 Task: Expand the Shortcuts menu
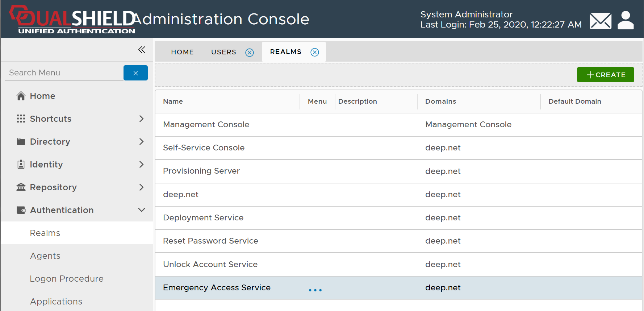(x=141, y=119)
